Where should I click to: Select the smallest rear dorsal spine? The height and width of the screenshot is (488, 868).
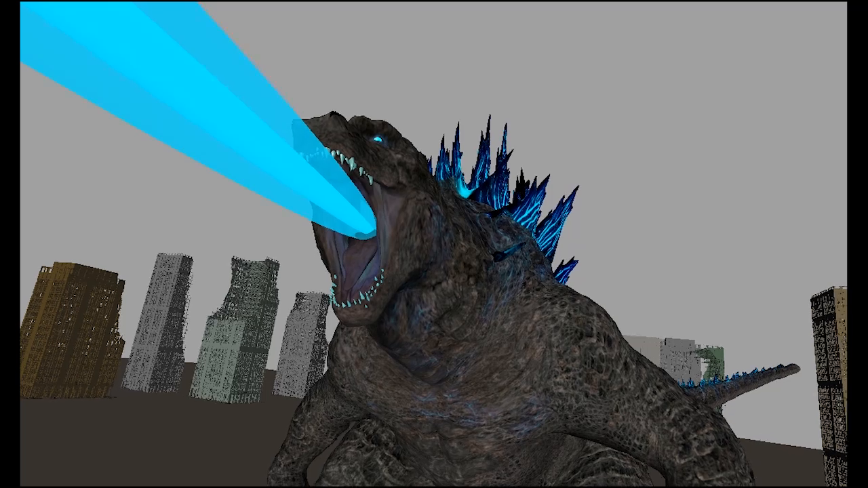pos(565,270)
